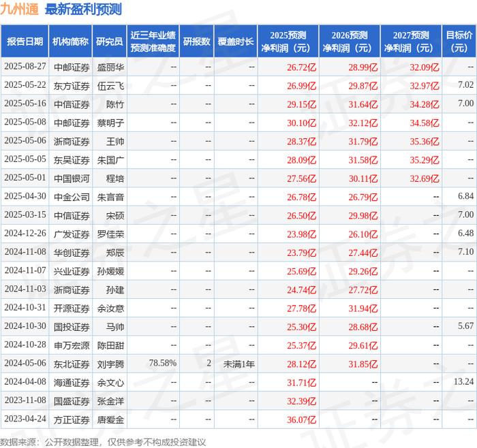
Task: Click the 最新盈利预测 heading
Action: point(83,9)
